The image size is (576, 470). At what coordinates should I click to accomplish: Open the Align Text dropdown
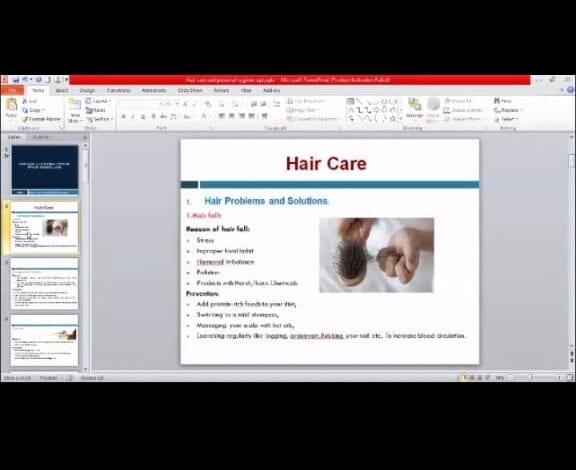(x=301, y=110)
